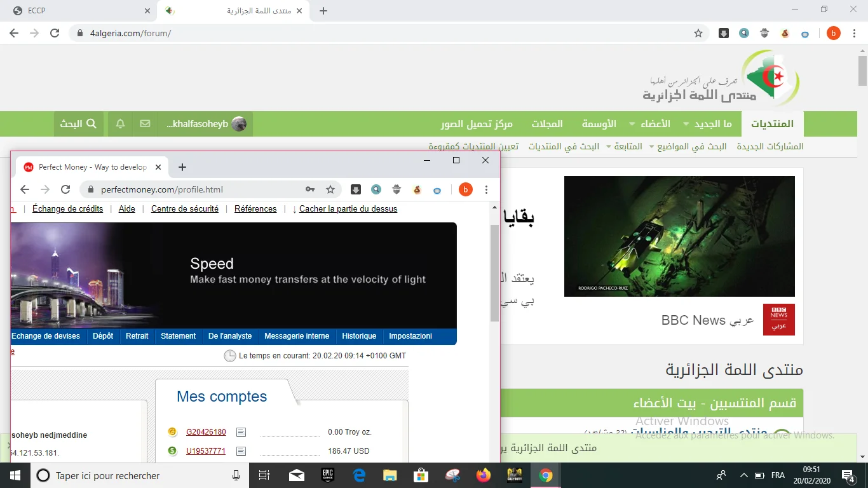Reload the 4algeria forum page
Screen dimensions: 868x488
[x=55, y=33]
